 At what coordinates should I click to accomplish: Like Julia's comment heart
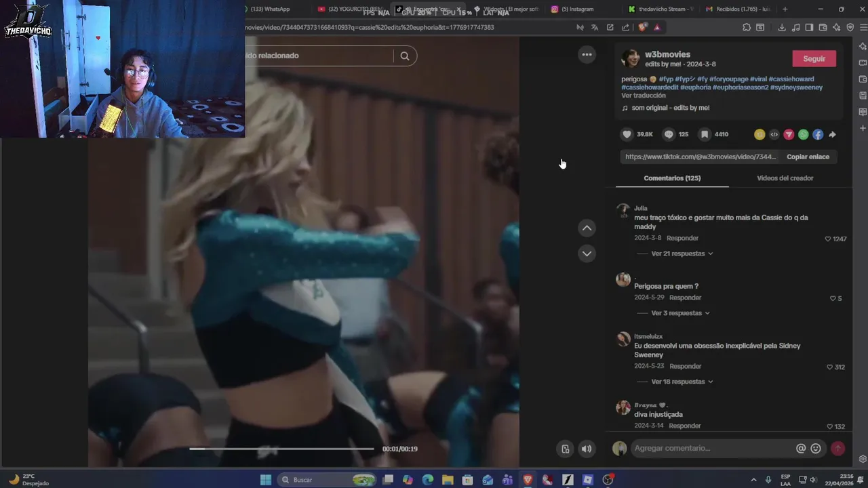828,239
